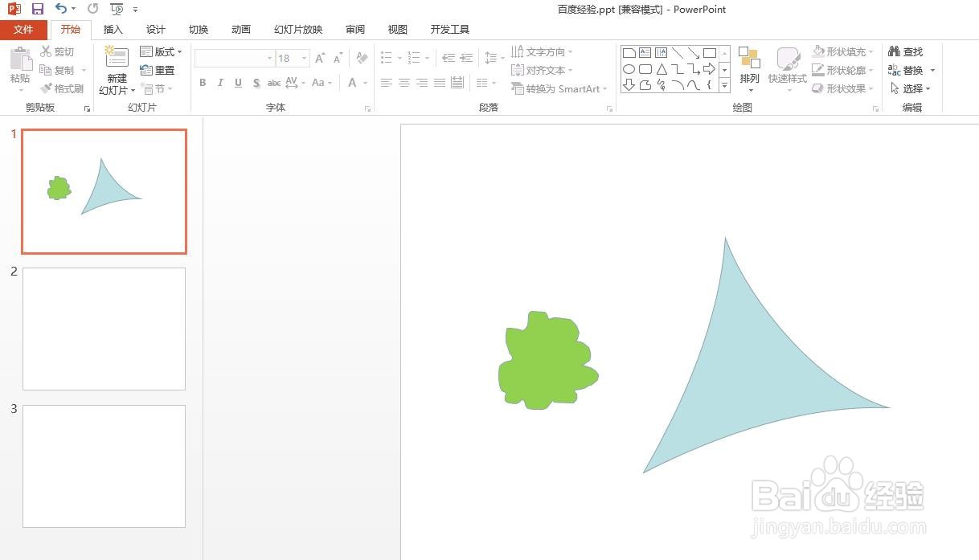Image resolution: width=979 pixels, height=560 pixels.
Task: Click the New Slide (新建幻灯片) icon
Action: (117, 58)
